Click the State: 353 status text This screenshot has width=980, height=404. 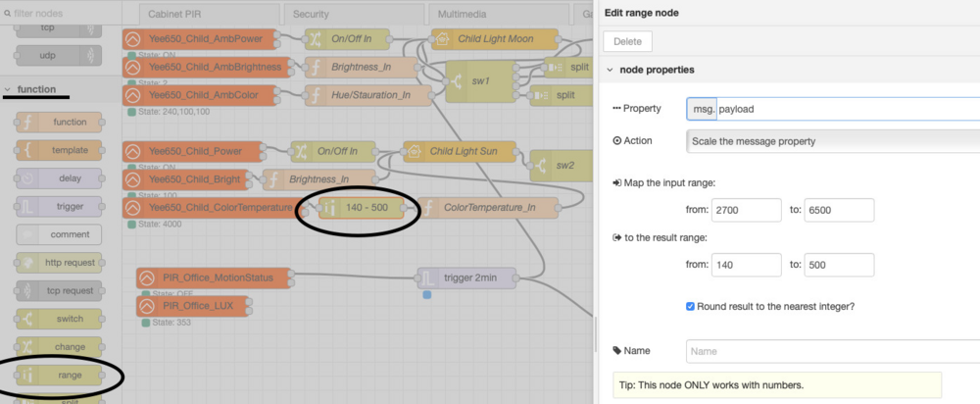pos(171,323)
